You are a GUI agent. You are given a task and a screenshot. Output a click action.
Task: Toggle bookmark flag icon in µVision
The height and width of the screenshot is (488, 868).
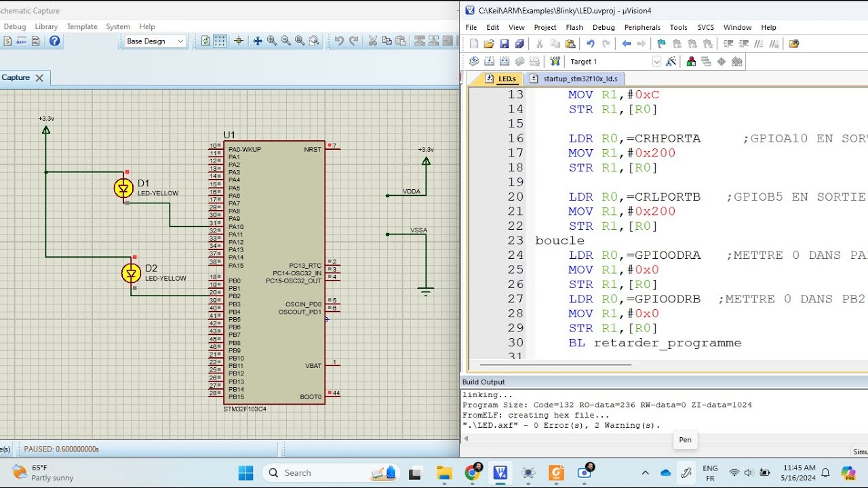coord(662,44)
